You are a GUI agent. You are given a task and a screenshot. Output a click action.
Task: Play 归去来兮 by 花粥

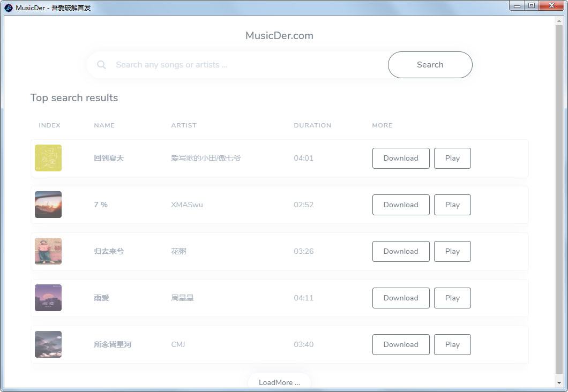coord(452,251)
